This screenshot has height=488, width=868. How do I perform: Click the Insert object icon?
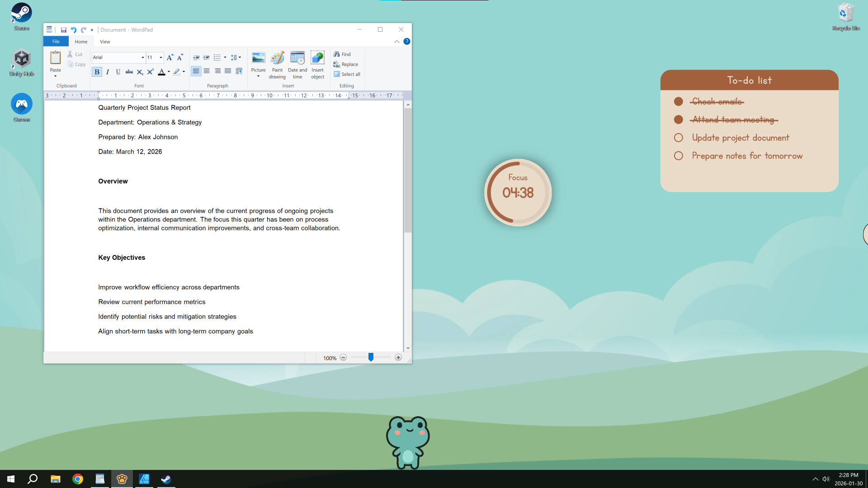317,63
